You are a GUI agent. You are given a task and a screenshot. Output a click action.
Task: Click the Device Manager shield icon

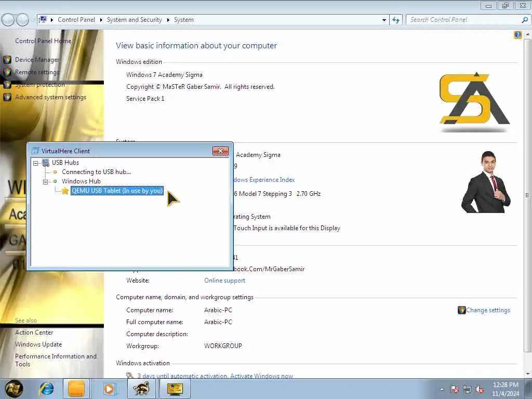tap(7, 60)
